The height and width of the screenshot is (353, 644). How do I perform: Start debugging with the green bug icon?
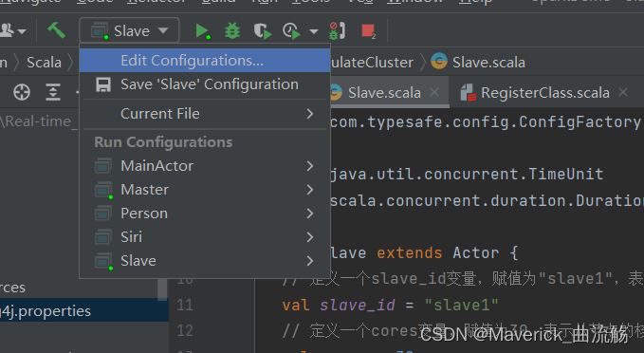tap(232, 30)
